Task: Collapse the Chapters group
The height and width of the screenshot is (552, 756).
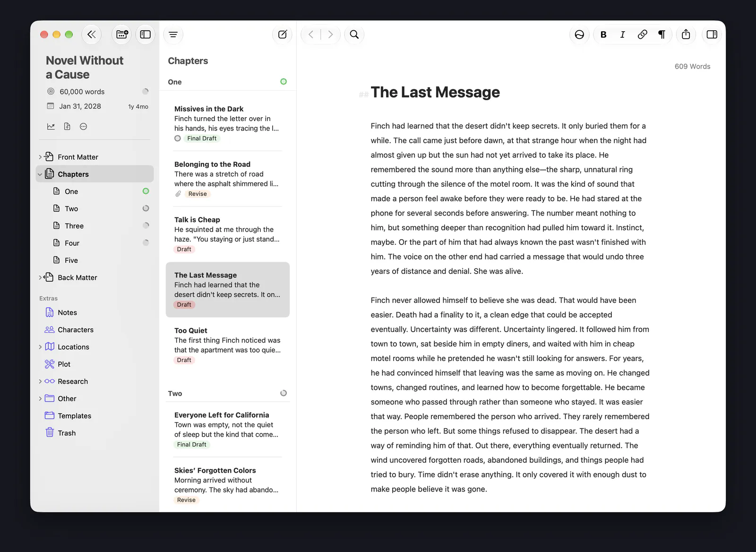Action: point(40,174)
